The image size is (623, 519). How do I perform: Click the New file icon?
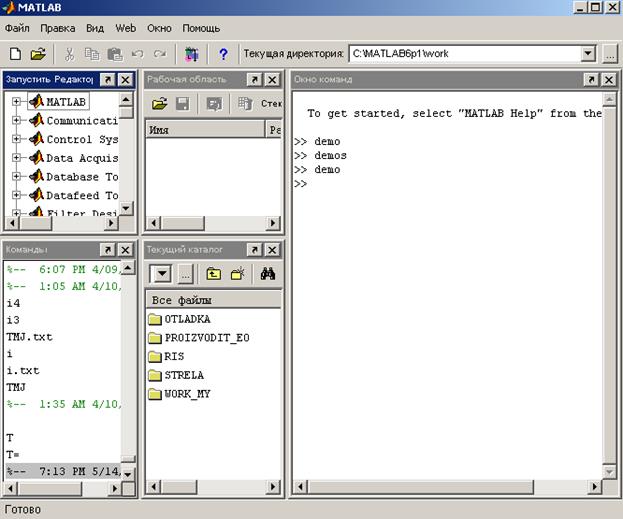(15, 54)
